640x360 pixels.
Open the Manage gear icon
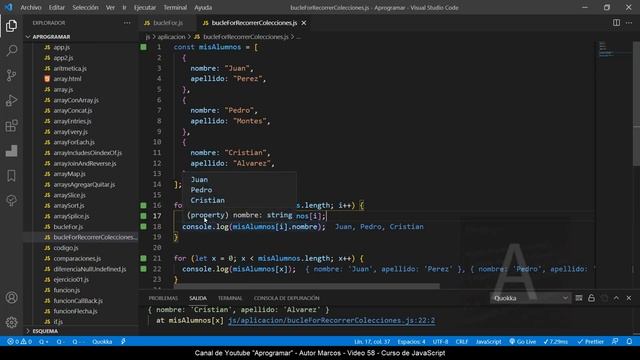(x=11, y=322)
